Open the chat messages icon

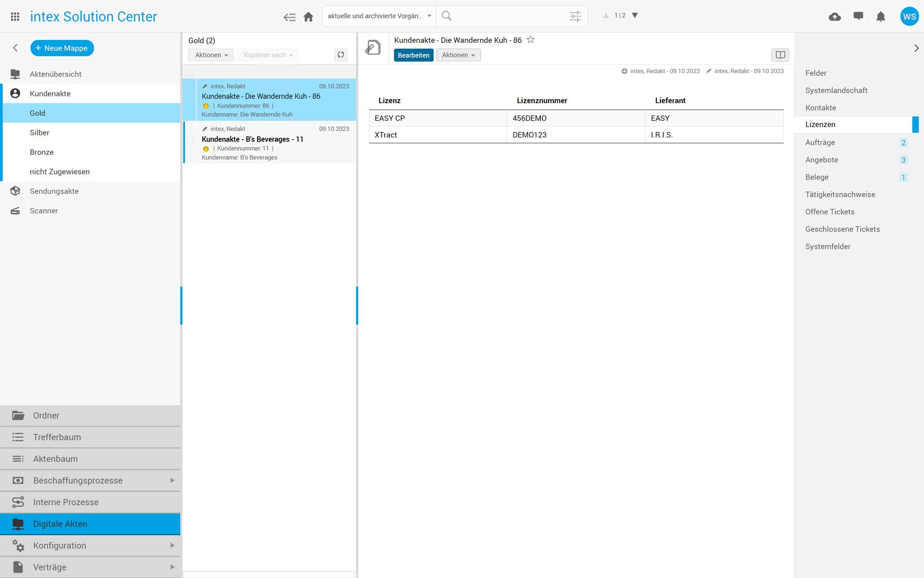pyautogui.click(x=858, y=16)
